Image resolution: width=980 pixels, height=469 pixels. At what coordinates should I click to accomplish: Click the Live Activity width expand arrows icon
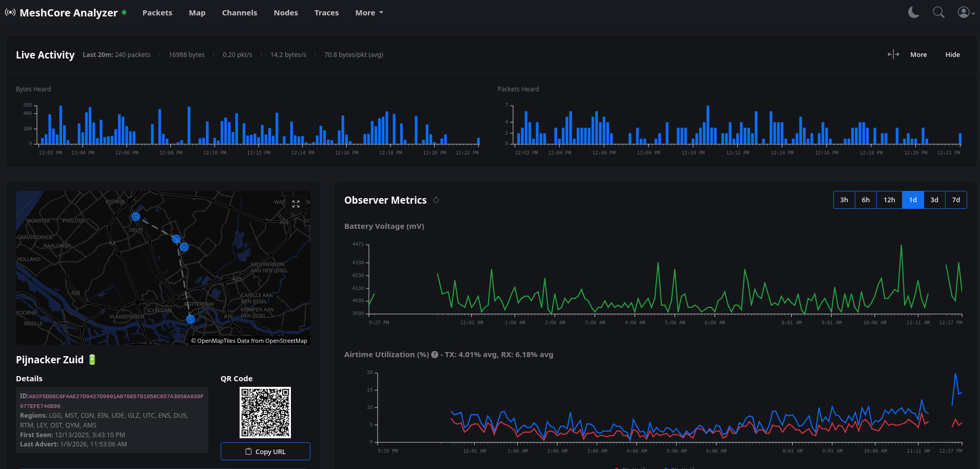pyautogui.click(x=893, y=54)
